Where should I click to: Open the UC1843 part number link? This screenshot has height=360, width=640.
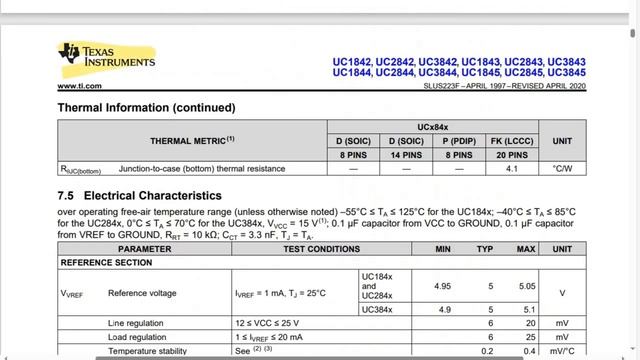(x=480, y=62)
